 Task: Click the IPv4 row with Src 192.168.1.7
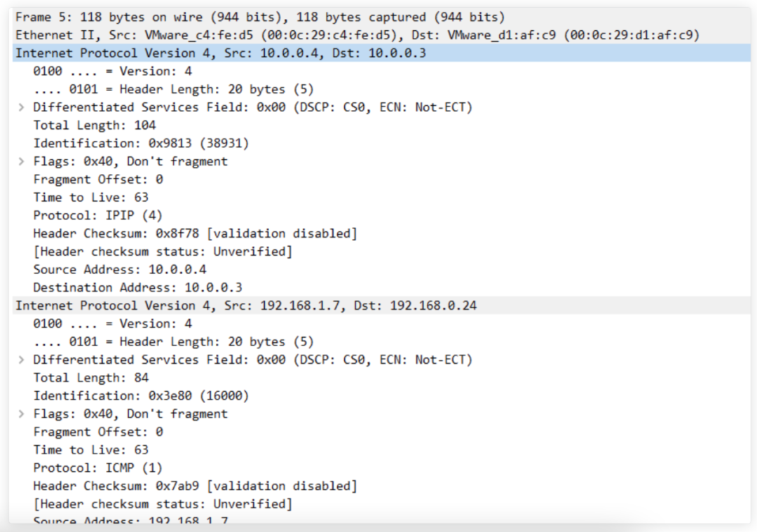coord(245,306)
